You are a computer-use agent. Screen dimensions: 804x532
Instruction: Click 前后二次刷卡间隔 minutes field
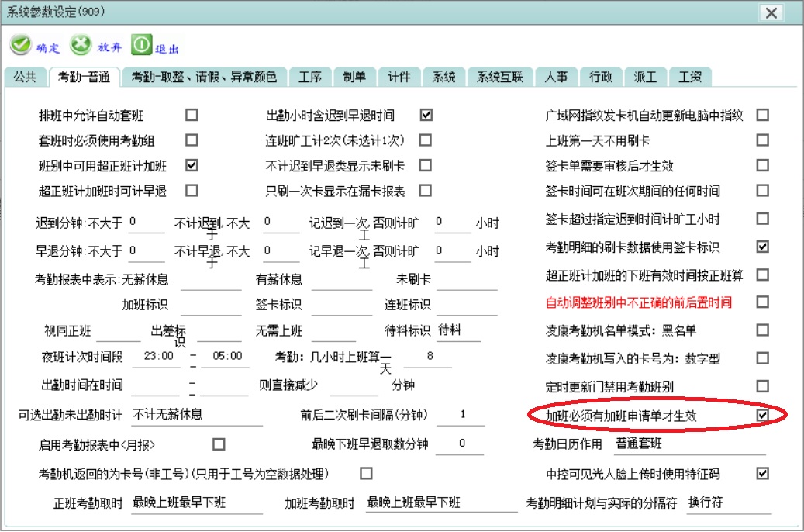[461, 415]
